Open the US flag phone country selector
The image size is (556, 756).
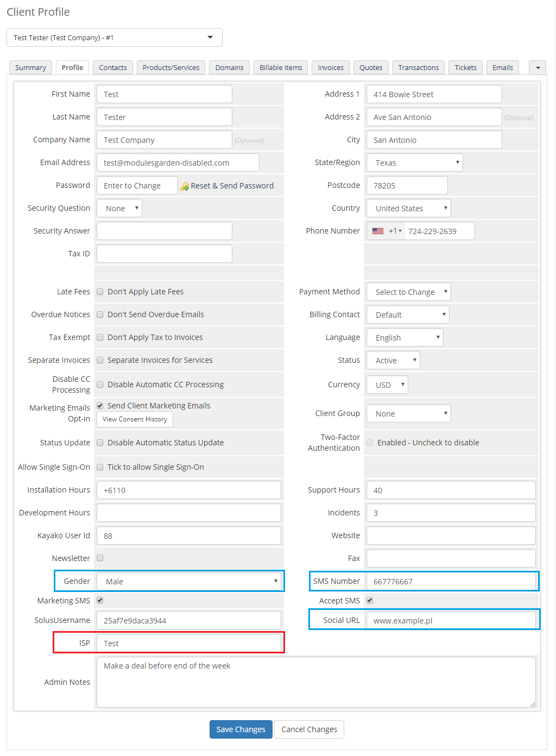coord(386,231)
